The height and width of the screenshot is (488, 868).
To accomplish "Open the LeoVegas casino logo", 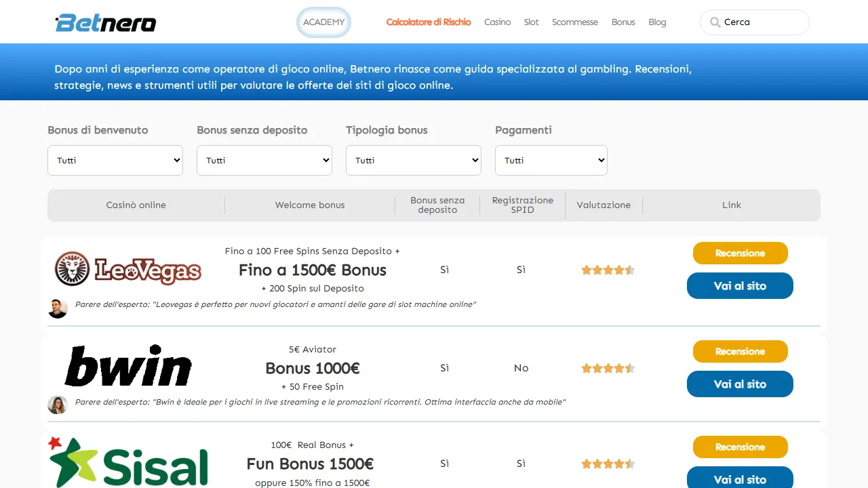I will 128,269.
